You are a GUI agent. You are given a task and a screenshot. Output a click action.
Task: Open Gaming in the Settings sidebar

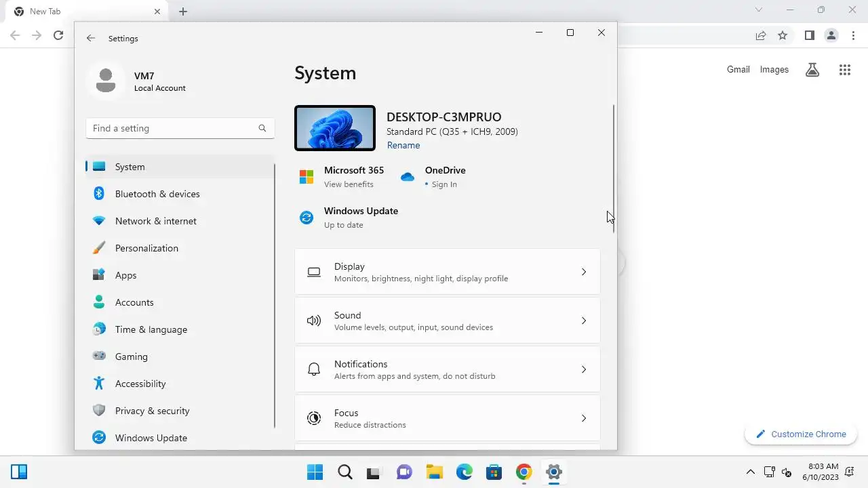180,357
